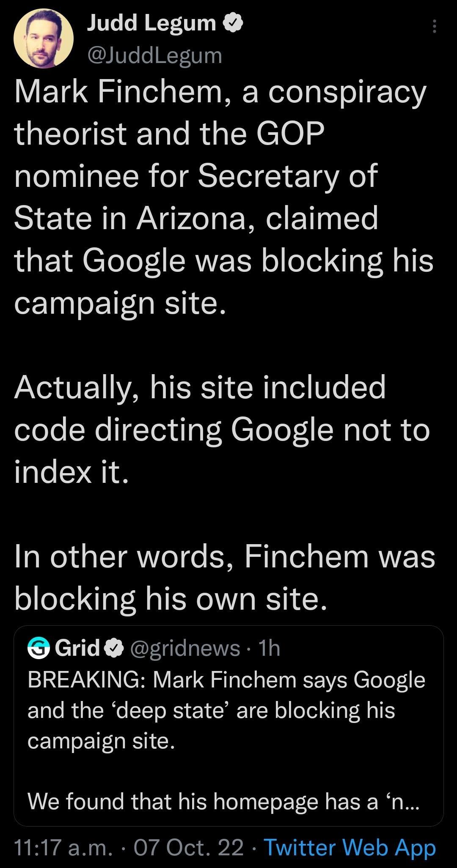Click the verified badge next to Judd Legum
This screenshot has width=457, height=868.
233,23
